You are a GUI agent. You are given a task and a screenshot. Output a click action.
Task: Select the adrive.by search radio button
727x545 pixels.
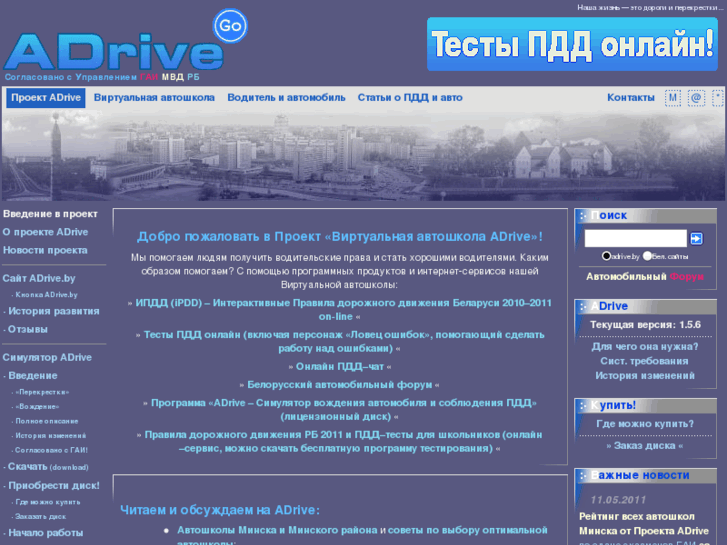(606, 256)
